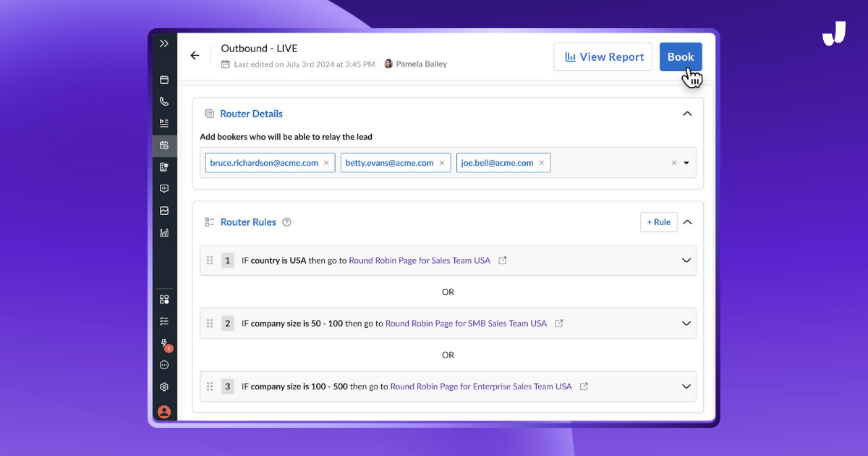Open external link icon for Sales Team USA
The width and height of the screenshot is (868, 456).
[503, 261]
